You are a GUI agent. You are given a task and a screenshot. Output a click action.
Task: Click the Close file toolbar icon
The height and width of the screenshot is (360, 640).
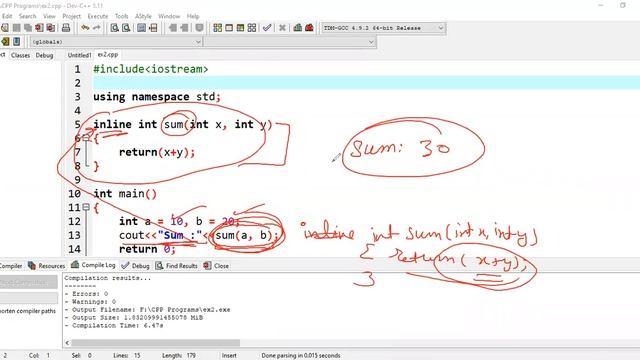click(x=39, y=28)
